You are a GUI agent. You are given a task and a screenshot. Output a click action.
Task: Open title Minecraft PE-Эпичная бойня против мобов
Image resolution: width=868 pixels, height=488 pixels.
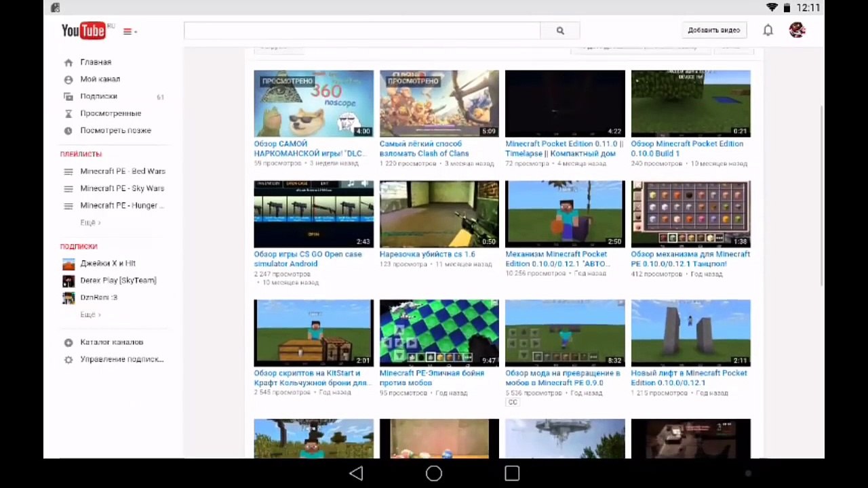click(432, 378)
